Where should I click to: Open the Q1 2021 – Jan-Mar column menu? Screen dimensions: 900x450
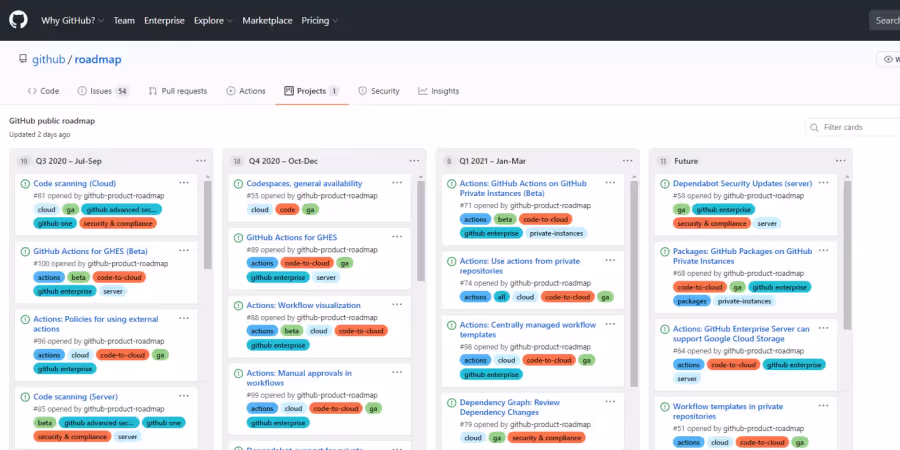click(628, 161)
